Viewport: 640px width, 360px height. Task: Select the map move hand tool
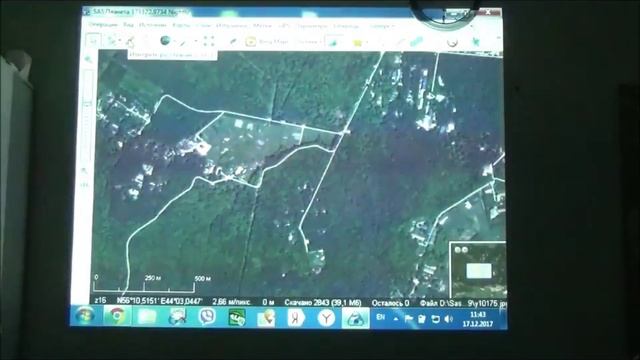click(x=93, y=41)
